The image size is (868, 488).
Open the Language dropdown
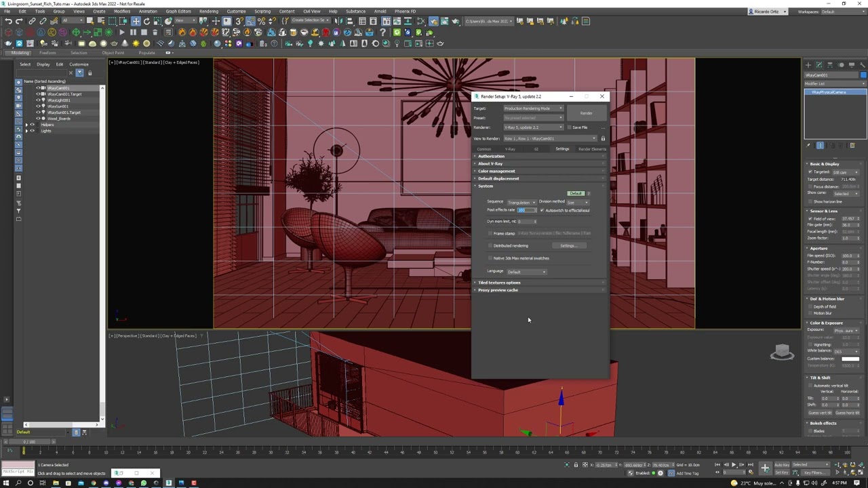tap(527, 272)
